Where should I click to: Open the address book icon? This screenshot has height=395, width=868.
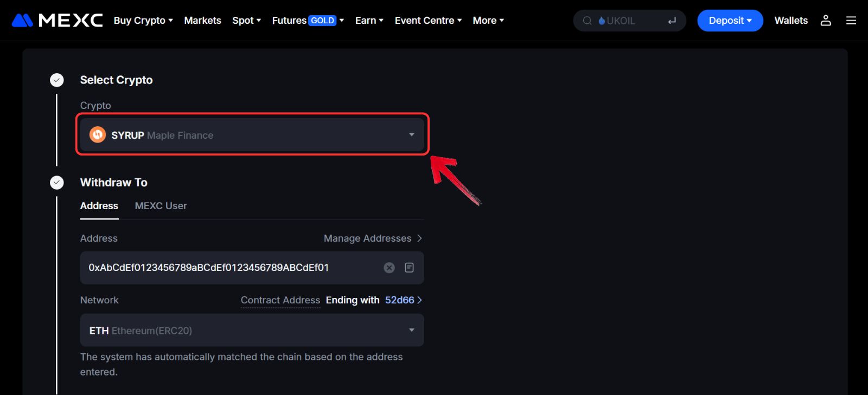(x=409, y=268)
